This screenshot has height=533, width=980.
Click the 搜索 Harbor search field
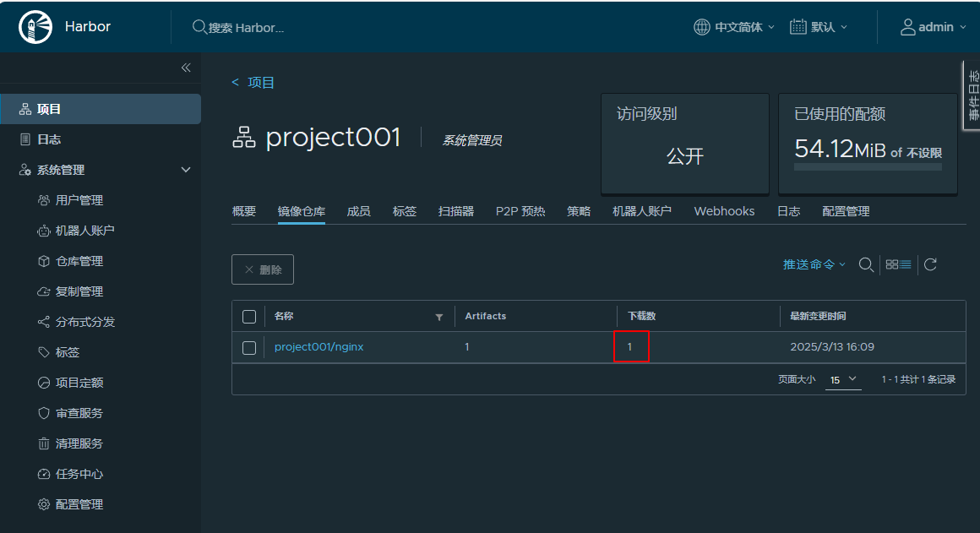point(246,28)
